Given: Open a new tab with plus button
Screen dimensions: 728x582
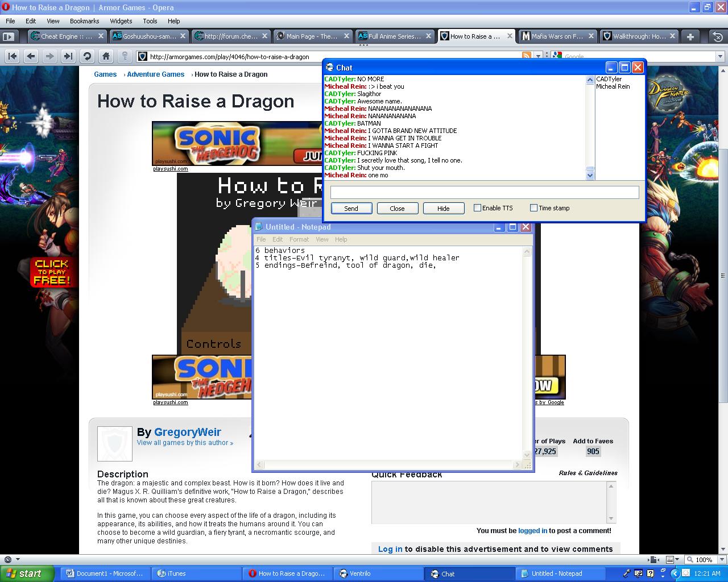Looking at the screenshot, I should click(690, 36).
